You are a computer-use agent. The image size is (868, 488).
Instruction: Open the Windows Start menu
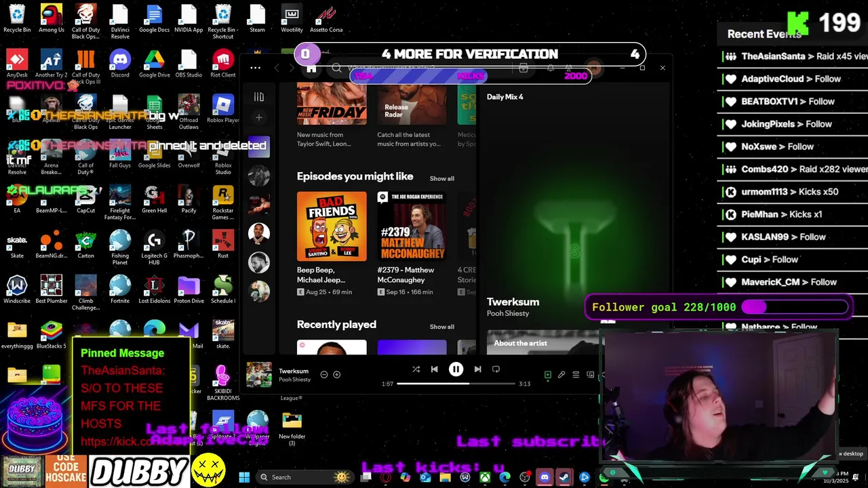[x=244, y=477]
